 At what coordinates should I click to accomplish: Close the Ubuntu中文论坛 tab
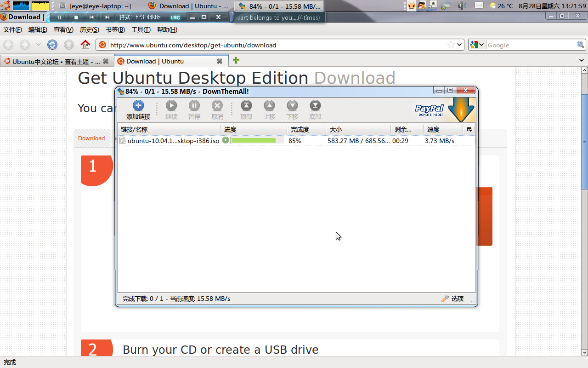[x=106, y=61]
